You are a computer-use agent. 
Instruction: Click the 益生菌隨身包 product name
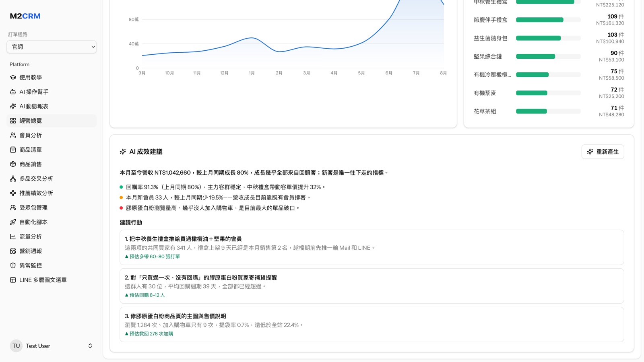tap(490, 38)
